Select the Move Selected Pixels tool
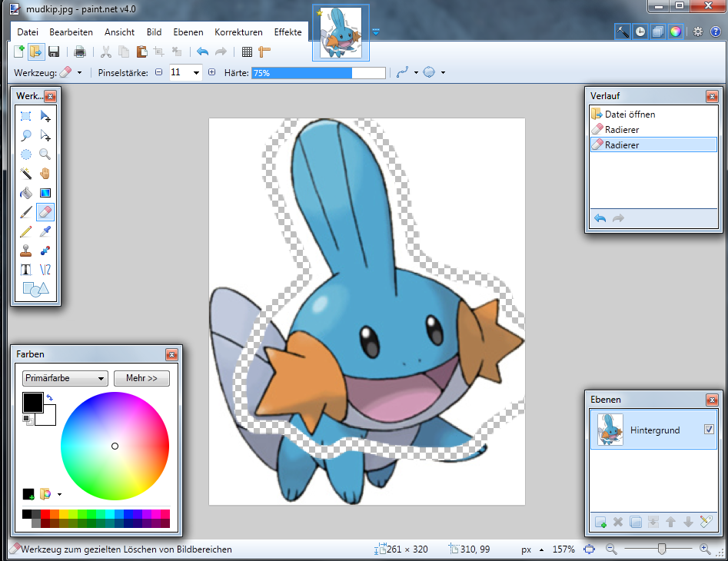Screen dimensions: 728x561 coord(45,116)
